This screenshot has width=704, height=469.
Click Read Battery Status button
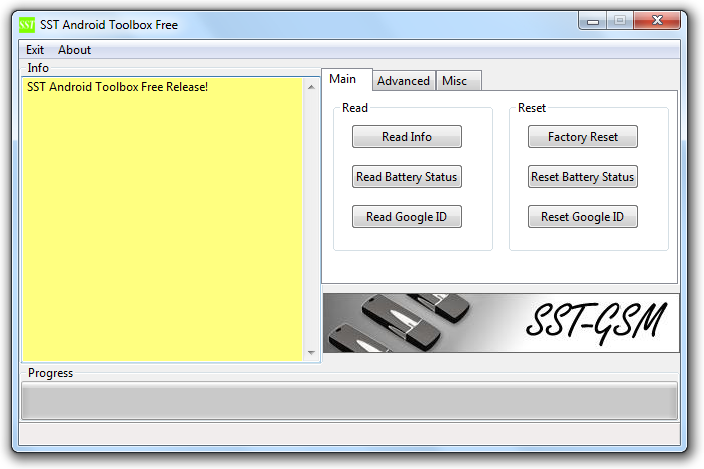407,177
